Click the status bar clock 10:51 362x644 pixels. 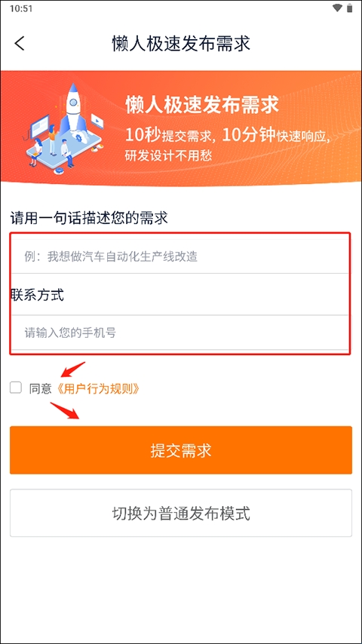(21, 8)
